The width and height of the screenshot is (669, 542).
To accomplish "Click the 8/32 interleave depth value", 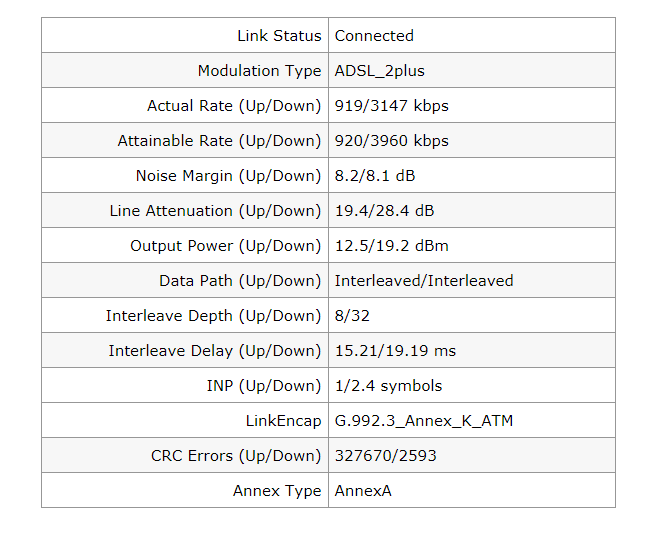I will click(352, 316).
